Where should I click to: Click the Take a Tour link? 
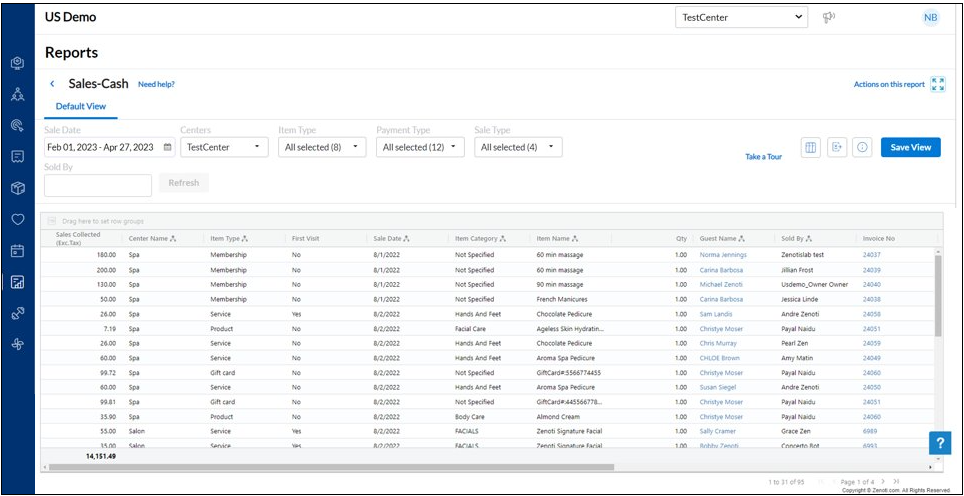click(x=764, y=157)
